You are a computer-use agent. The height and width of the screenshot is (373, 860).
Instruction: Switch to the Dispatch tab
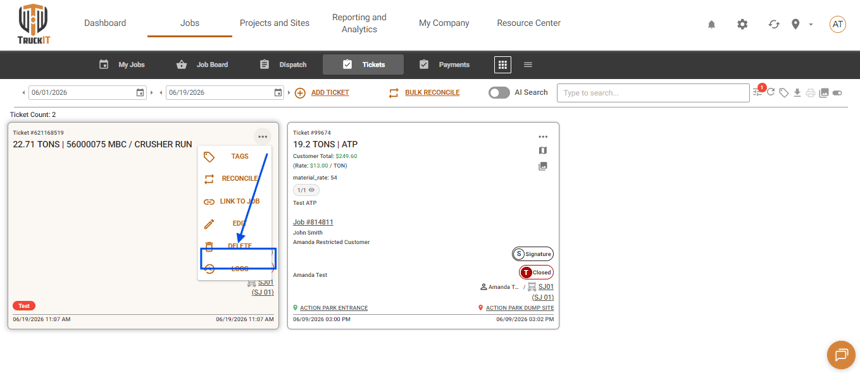(283, 65)
